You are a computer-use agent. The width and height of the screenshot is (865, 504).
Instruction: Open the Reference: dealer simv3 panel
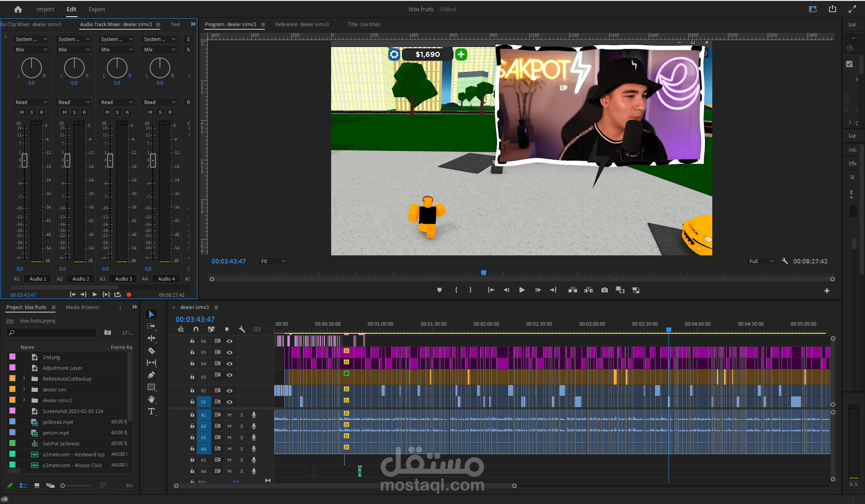pos(302,24)
